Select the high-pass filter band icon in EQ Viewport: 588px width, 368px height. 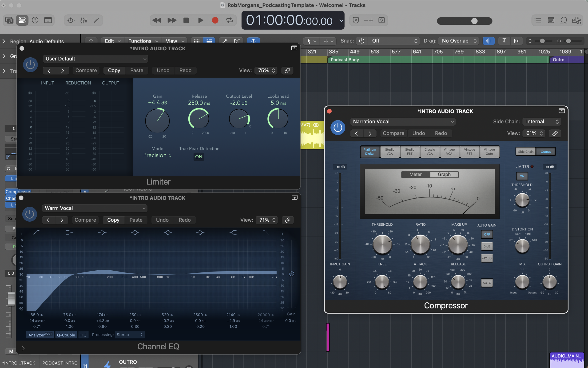tap(36, 232)
